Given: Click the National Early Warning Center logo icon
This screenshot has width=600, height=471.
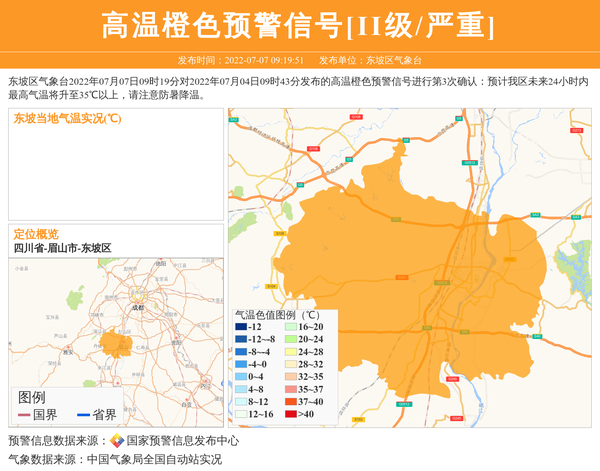Looking at the screenshot, I should (x=117, y=441).
